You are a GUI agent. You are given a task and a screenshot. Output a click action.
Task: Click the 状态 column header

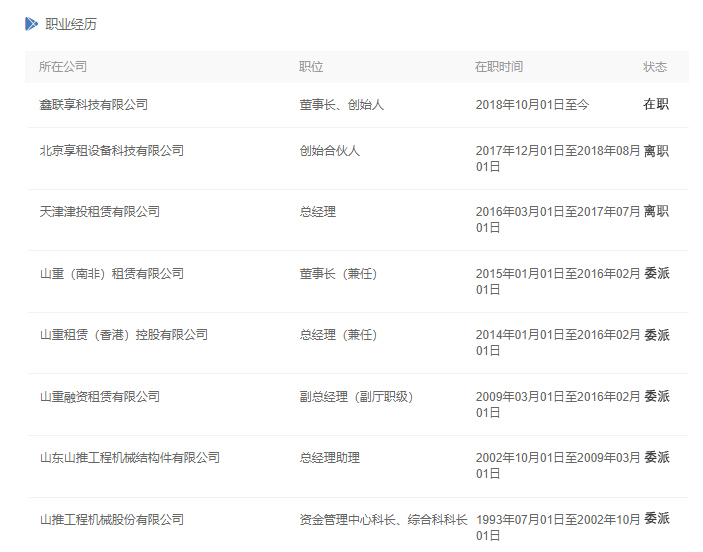(655, 67)
